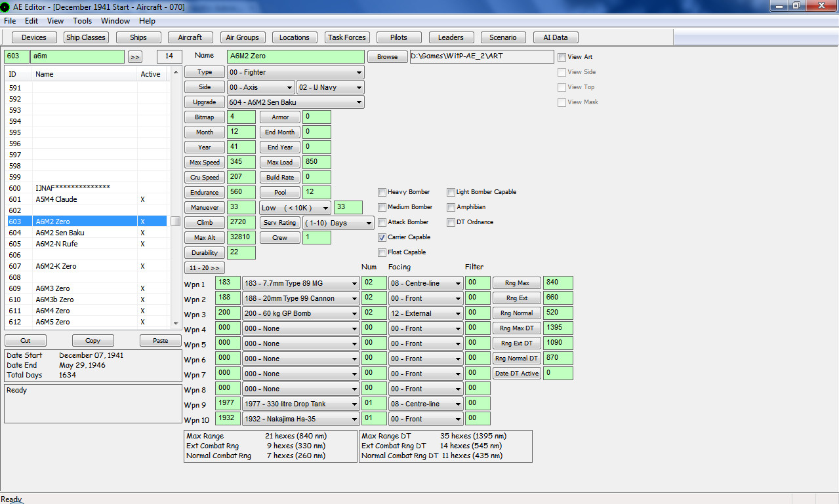
Task: Expand the Wpn 3 facing dropdown 12 - External
Action: (x=426, y=313)
